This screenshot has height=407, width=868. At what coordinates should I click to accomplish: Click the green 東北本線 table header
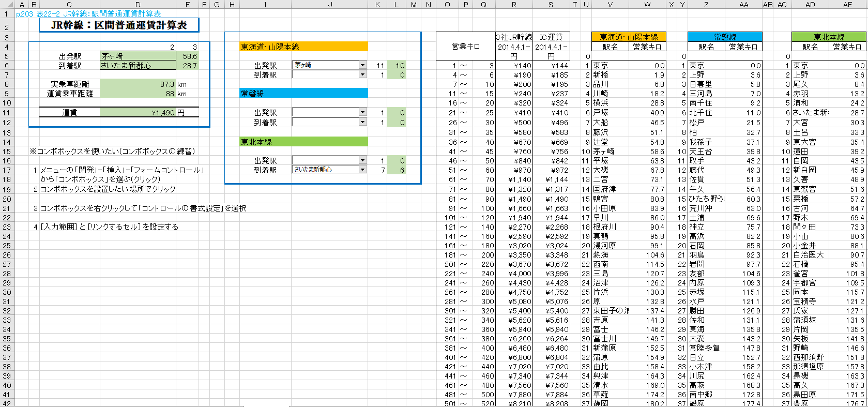click(829, 37)
